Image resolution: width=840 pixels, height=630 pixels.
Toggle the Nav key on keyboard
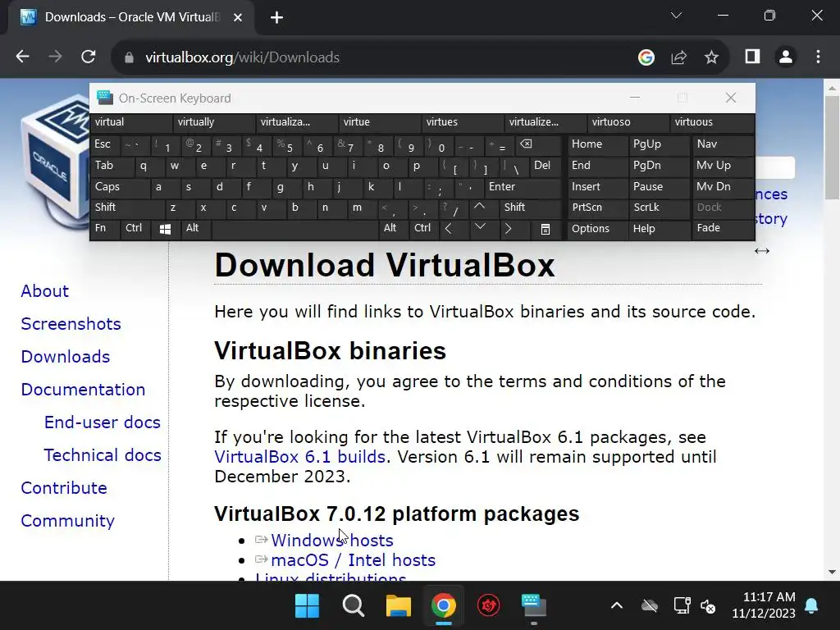724,144
